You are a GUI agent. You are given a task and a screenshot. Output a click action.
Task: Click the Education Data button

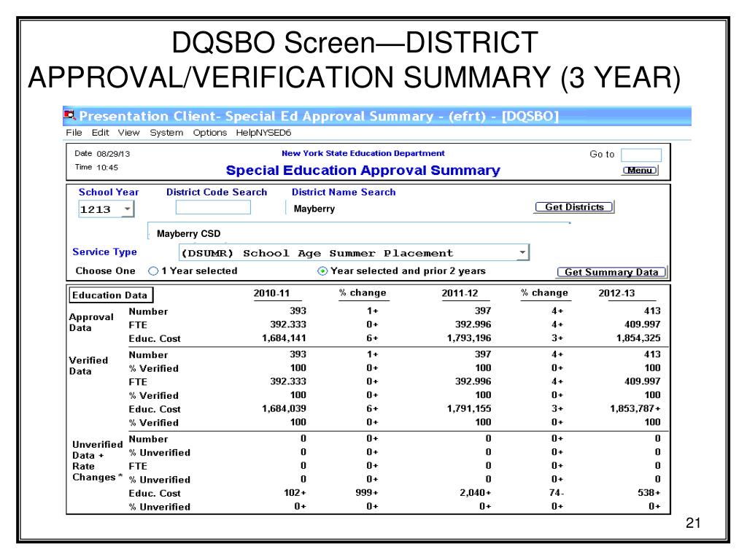click(x=110, y=295)
